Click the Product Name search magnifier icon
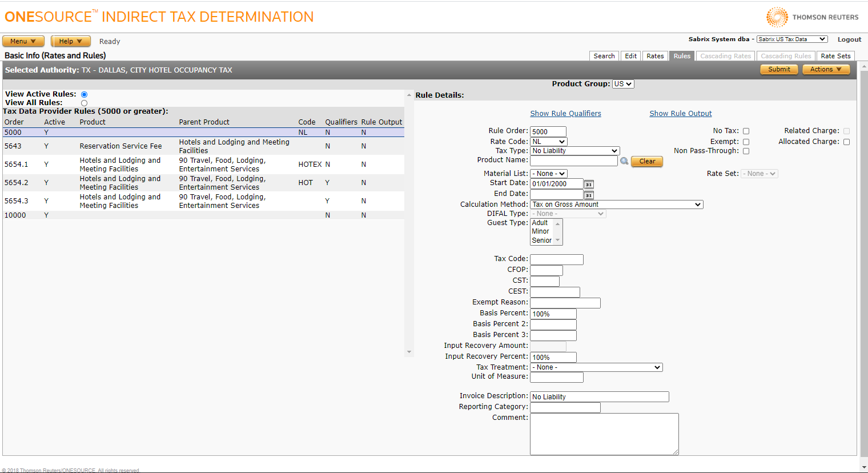868x473 pixels. point(624,161)
